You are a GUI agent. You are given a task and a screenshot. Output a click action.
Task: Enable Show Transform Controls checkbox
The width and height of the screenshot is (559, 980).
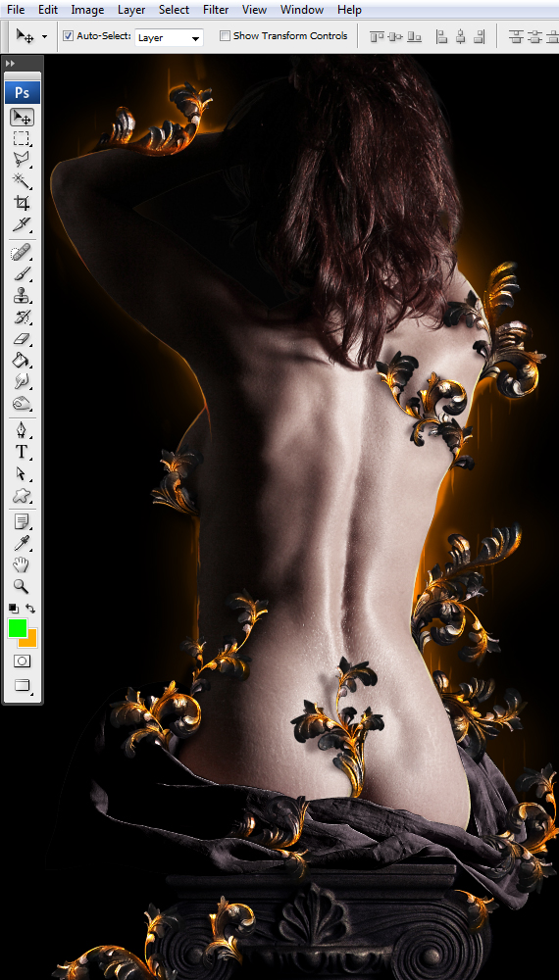point(225,36)
